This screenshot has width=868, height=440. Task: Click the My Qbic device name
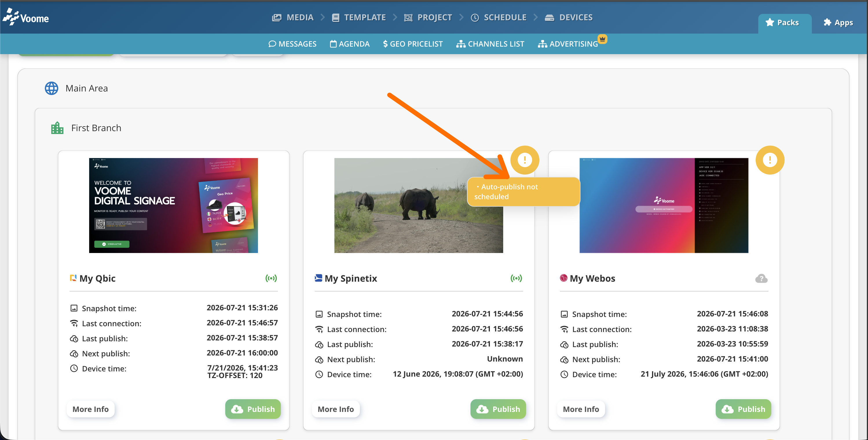pos(97,278)
